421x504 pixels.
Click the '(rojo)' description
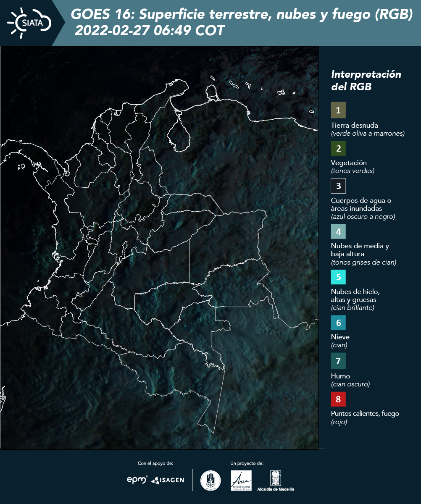tap(339, 422)
